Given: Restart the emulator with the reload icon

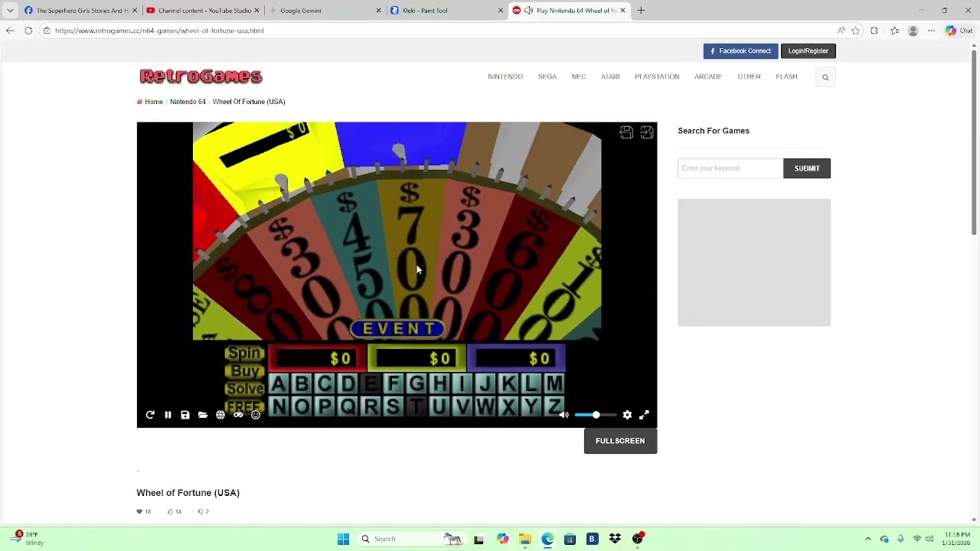Looking at the screenshot, I should point(150,415).
